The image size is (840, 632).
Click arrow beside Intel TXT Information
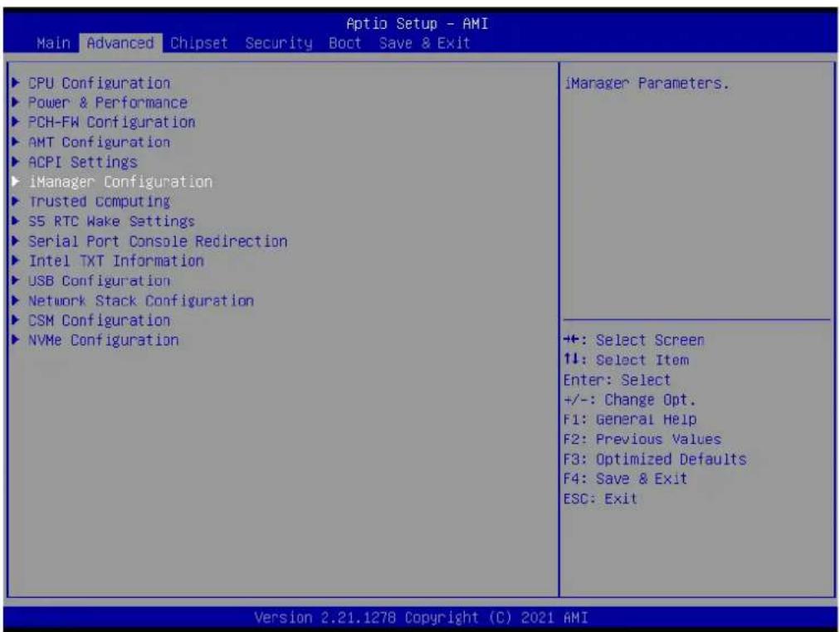[16, 260]
